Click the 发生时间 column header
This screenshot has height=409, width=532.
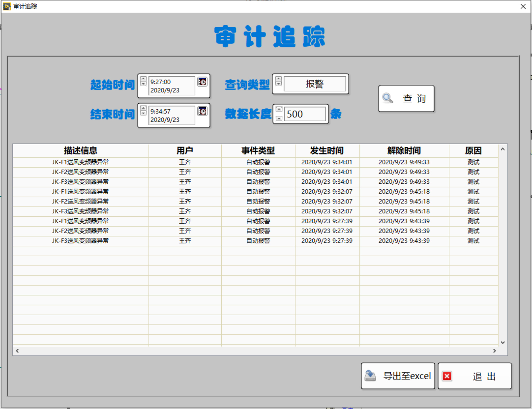(327, 151)
